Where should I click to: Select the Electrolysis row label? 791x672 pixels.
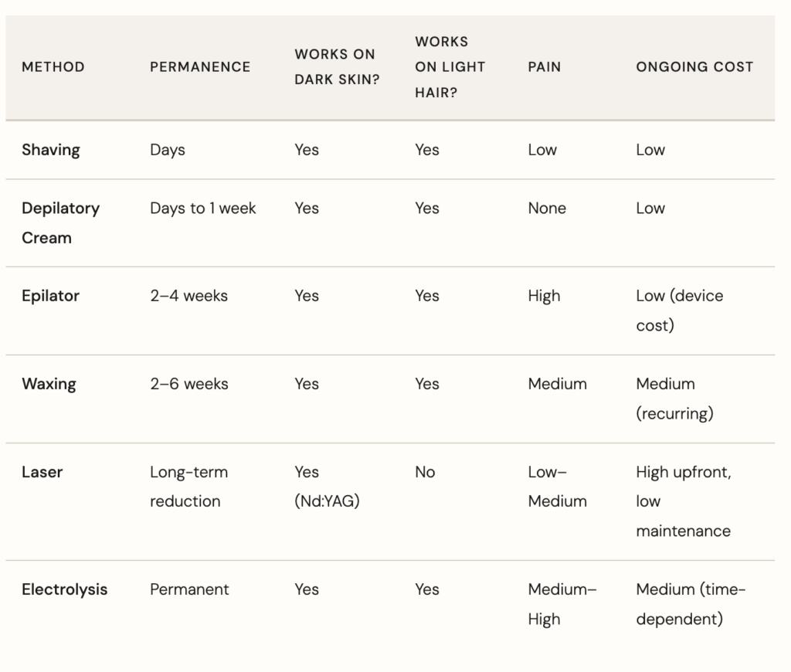pyautogui.click(x=65, y=589)
